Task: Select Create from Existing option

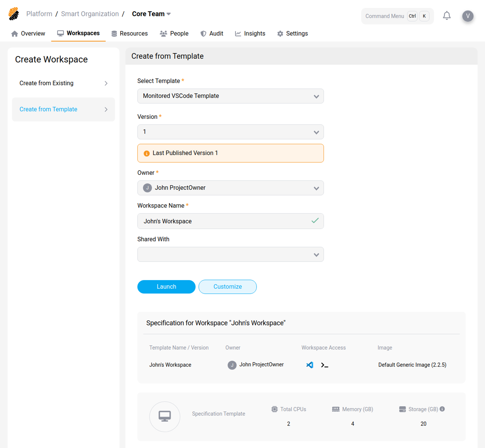Action: (x=63, y=83)
